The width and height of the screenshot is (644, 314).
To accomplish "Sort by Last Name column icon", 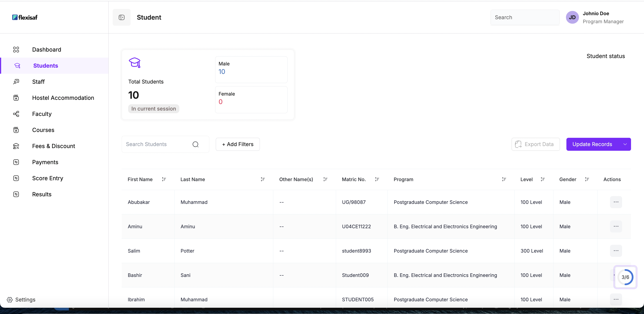I will [263, 179].
